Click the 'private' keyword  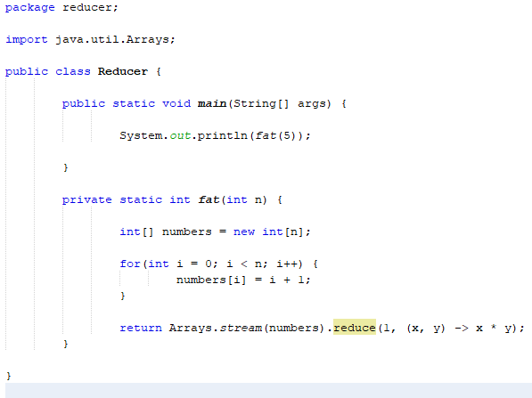click(x=86, y=199)
